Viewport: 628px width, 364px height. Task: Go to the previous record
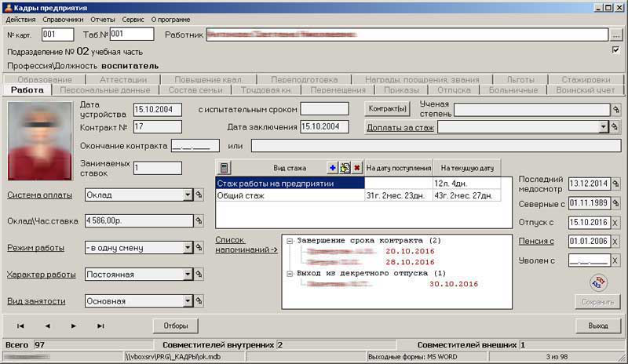click(x=47, y=326)
